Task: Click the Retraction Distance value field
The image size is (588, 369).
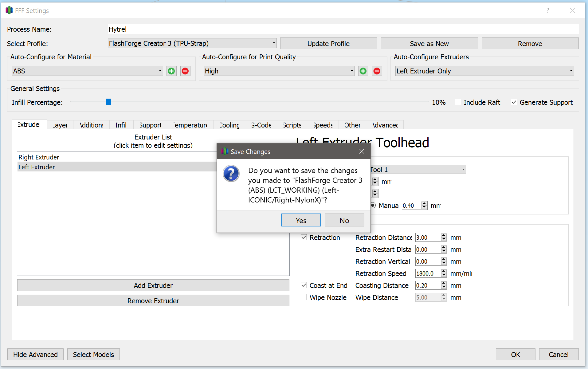Action: point(428,237)
